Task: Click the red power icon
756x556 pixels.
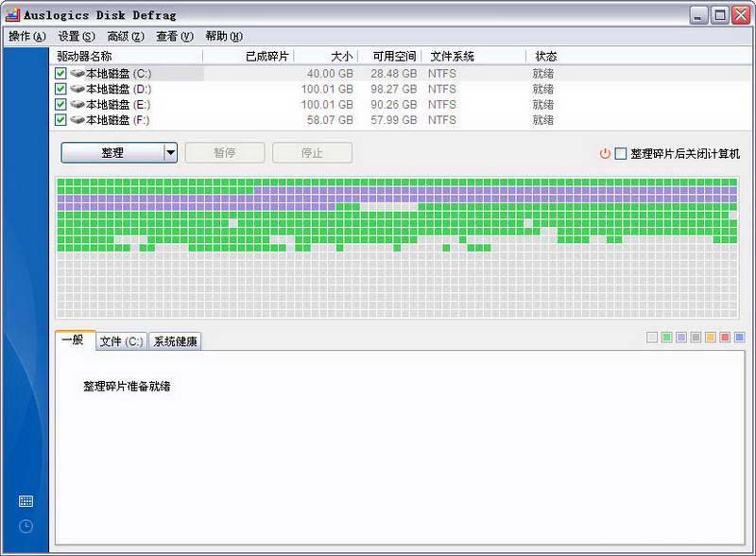Action: pyautogui.click(x=605, y=153)
